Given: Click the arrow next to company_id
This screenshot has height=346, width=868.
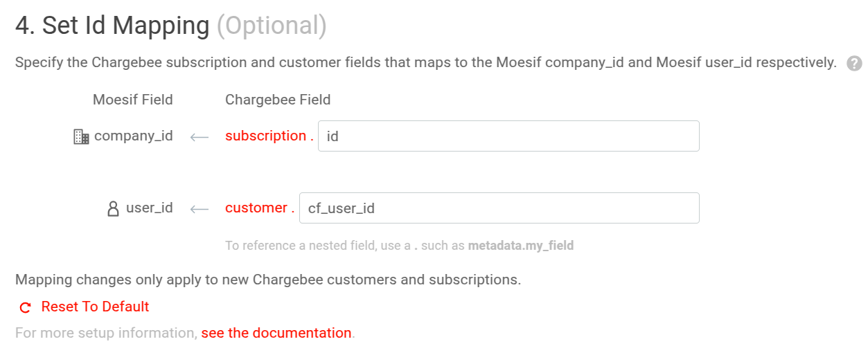Looking at the screenshot, I should coord(200,137).
